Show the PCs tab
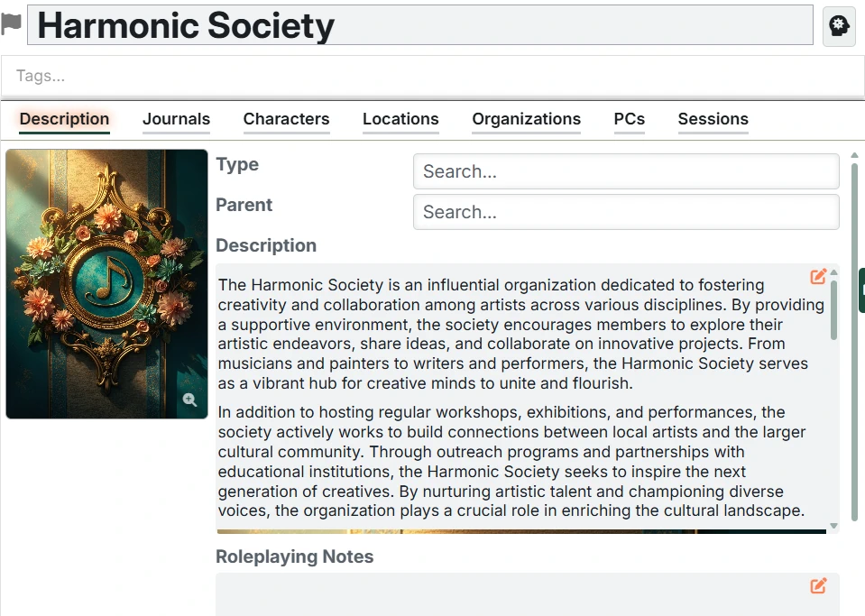This screenshot has height=616, width=865. coord(630,119)
